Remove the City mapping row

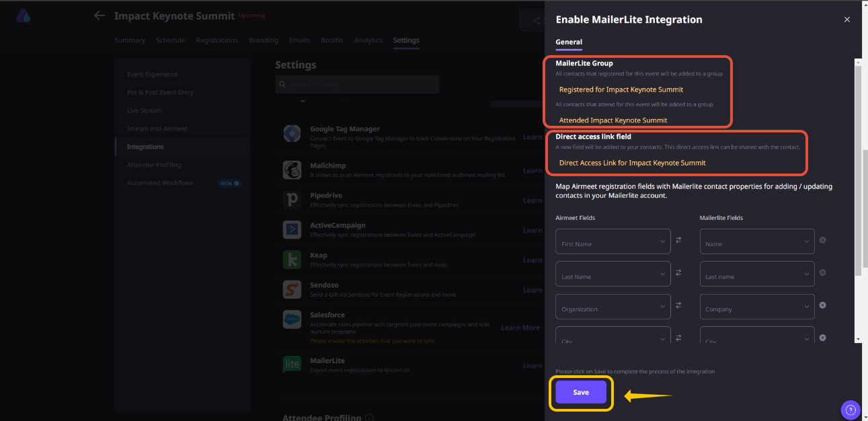pos(822,338)
